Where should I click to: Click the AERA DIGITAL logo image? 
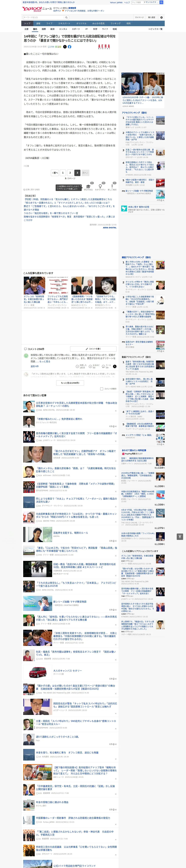coord(104,47)
